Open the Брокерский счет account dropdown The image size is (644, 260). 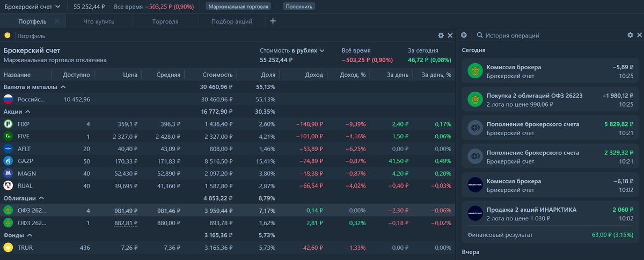click(x=33, y=6)
